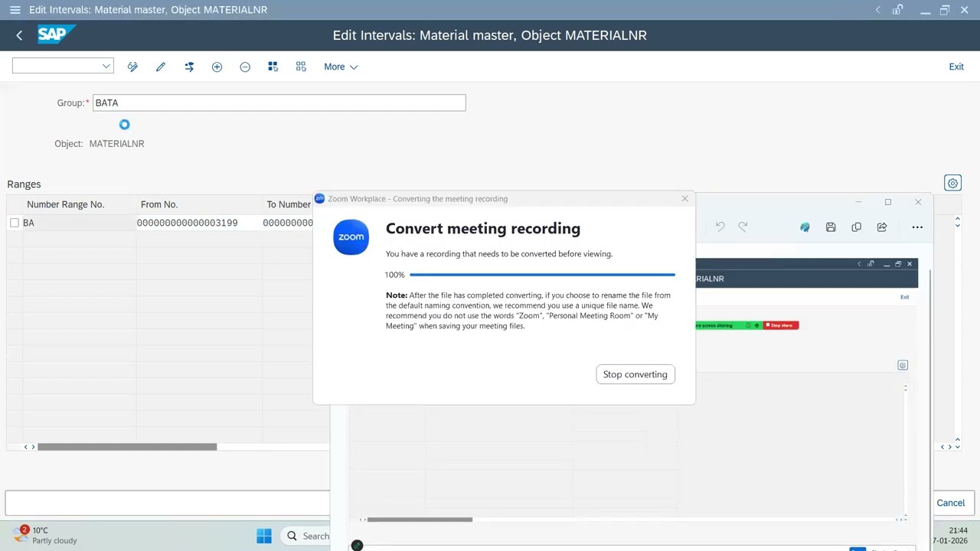
Task: Click the To Number column header
Action: coord(289,204)
